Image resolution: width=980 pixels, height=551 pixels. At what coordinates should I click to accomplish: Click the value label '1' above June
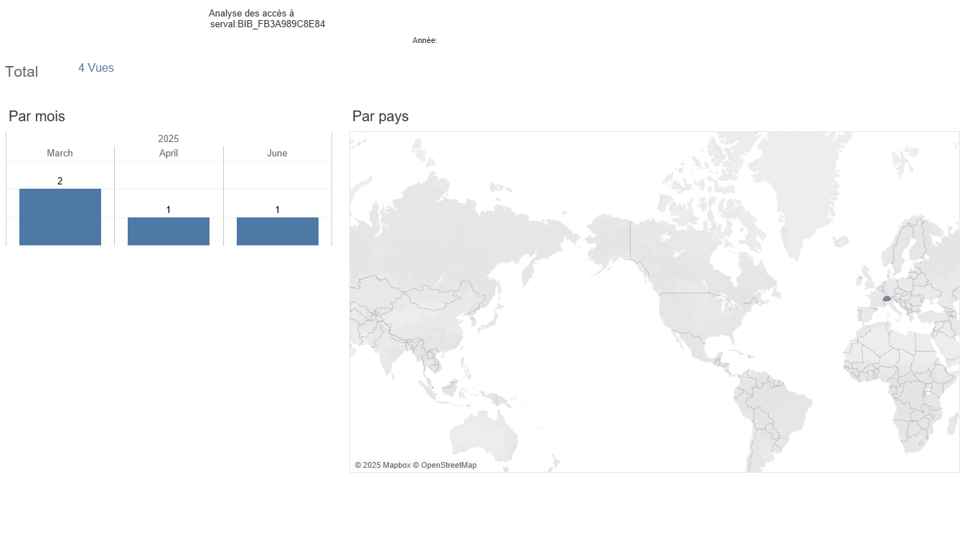pos(277,209)
